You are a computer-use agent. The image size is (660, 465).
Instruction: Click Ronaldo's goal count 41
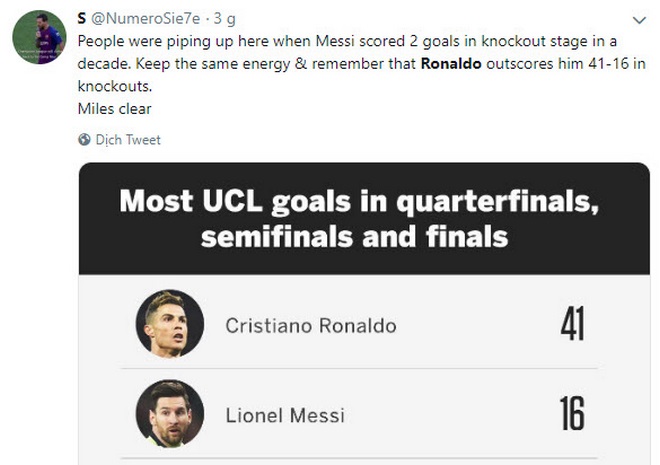coord(571,325)
